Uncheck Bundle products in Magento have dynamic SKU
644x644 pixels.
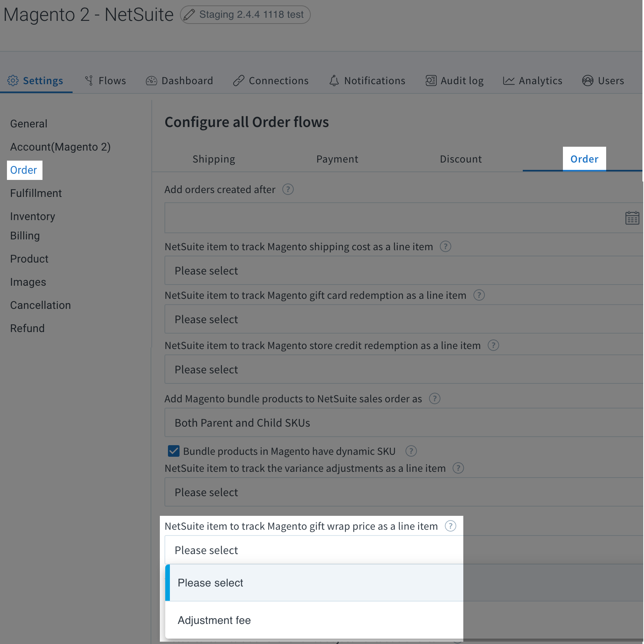click(173, 451)
